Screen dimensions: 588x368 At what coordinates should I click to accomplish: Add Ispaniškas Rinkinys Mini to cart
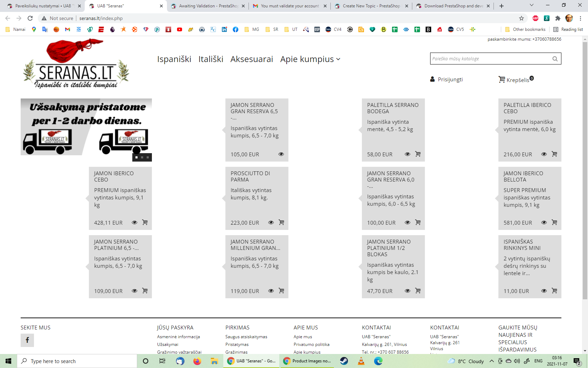point(554,291)
